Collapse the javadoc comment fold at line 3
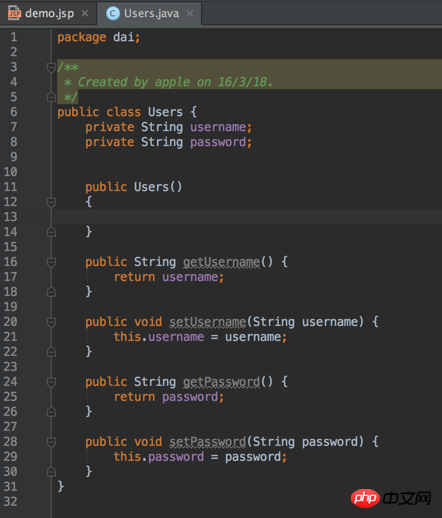This screenshot has width=442, height=518. tap(51, 68)
